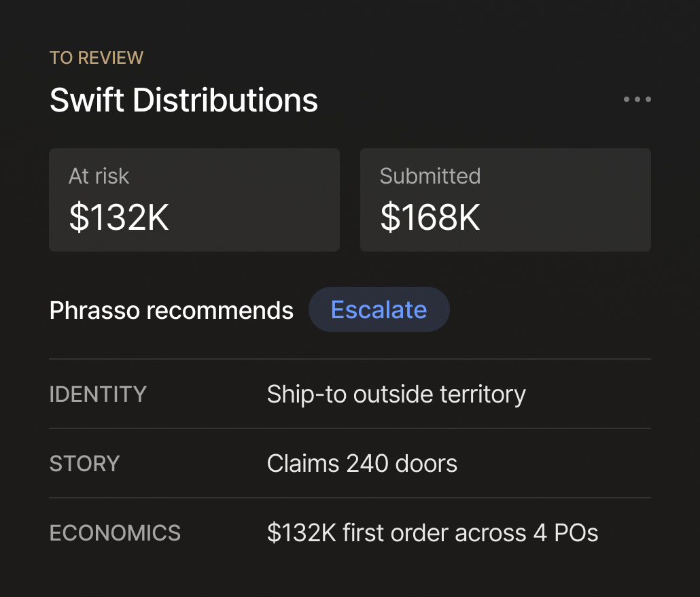This screenshot has width=700, height=597.
Task: Select the $168K submitted amount
Action: pos(430,217)
